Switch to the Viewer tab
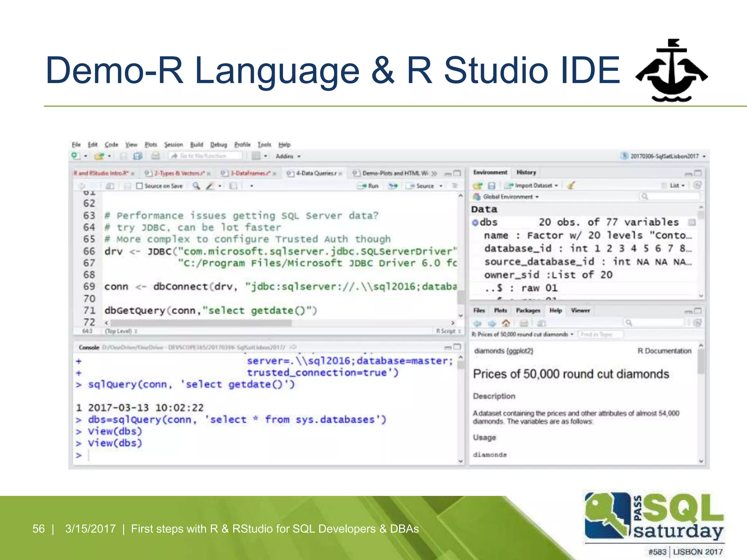 coord(580,311)
